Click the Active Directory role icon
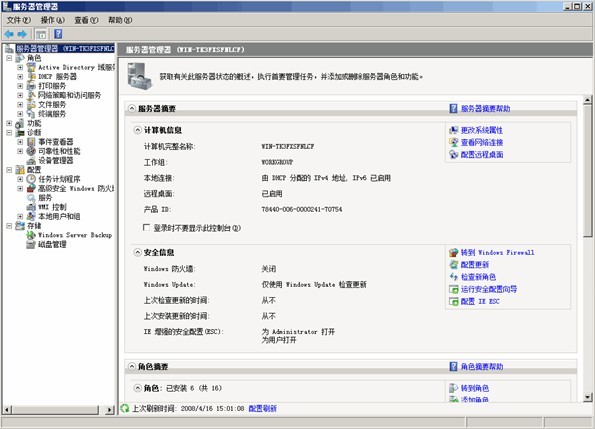 31,68
